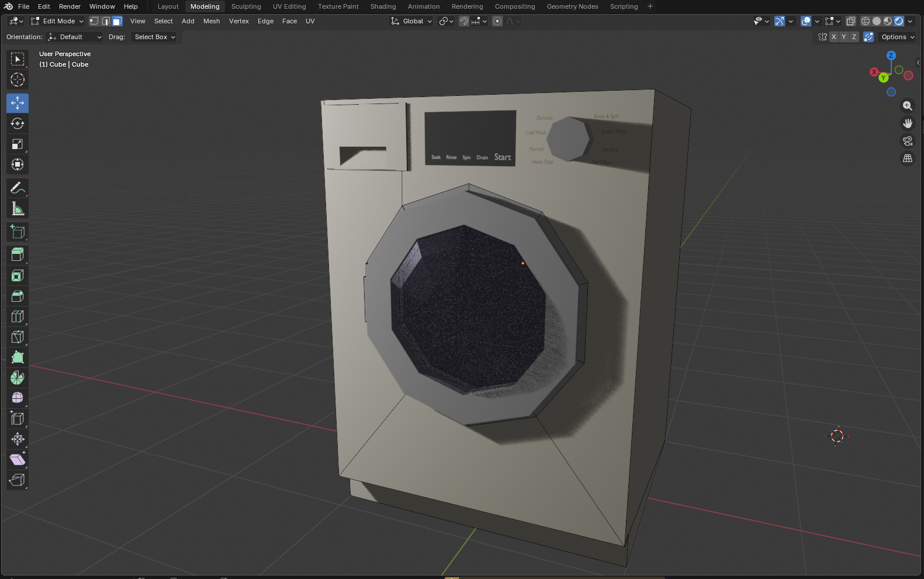Open the viewport shading options arrow

[911, 21]
